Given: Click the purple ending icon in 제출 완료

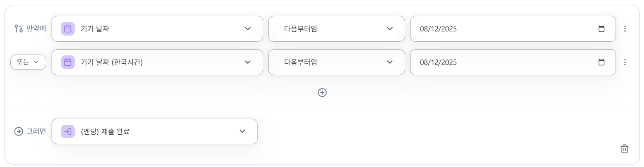Looking at the screenshot, I should 68,131.
